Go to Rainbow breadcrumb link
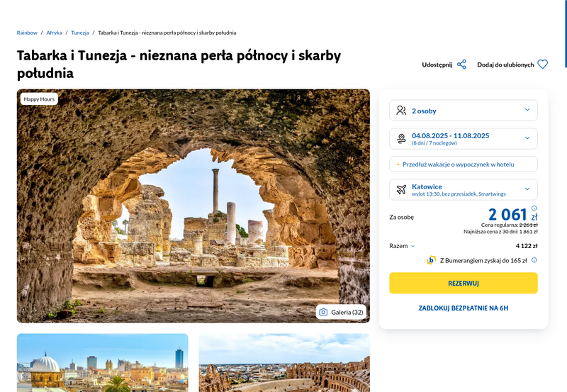 tap(27, 33)
